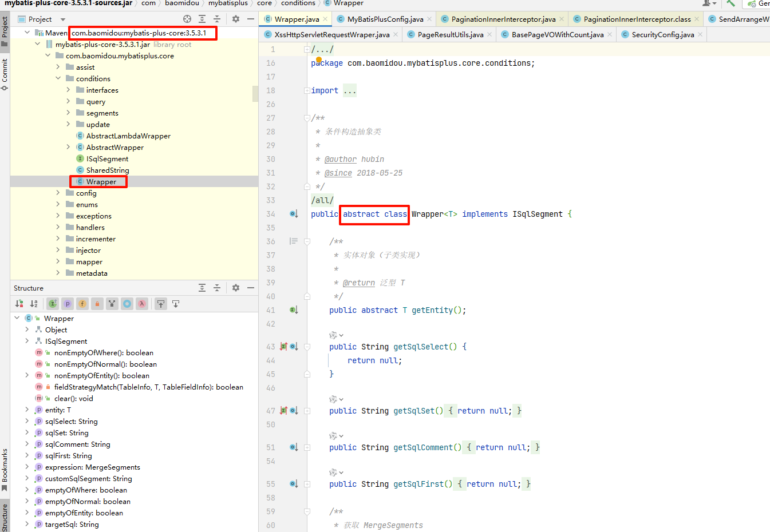
Task: Toggle show properties (p) filter
Action: (x=68, y=304)
